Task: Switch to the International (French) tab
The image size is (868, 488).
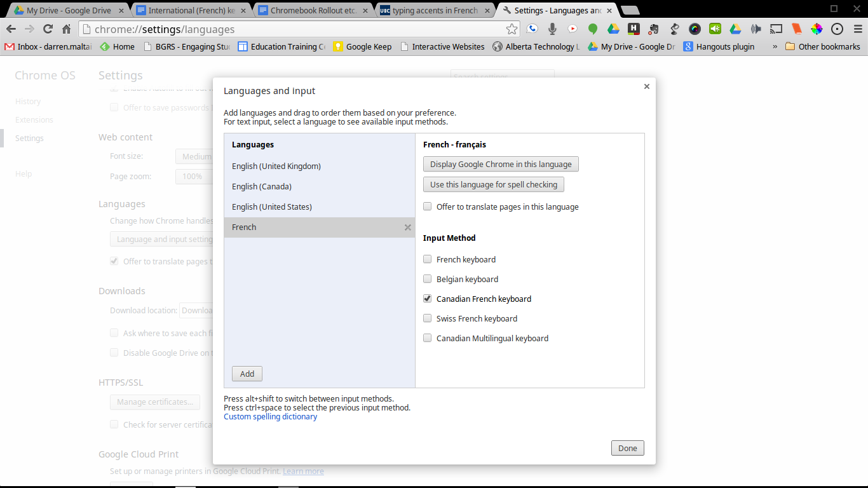Action: coord(189,10)
